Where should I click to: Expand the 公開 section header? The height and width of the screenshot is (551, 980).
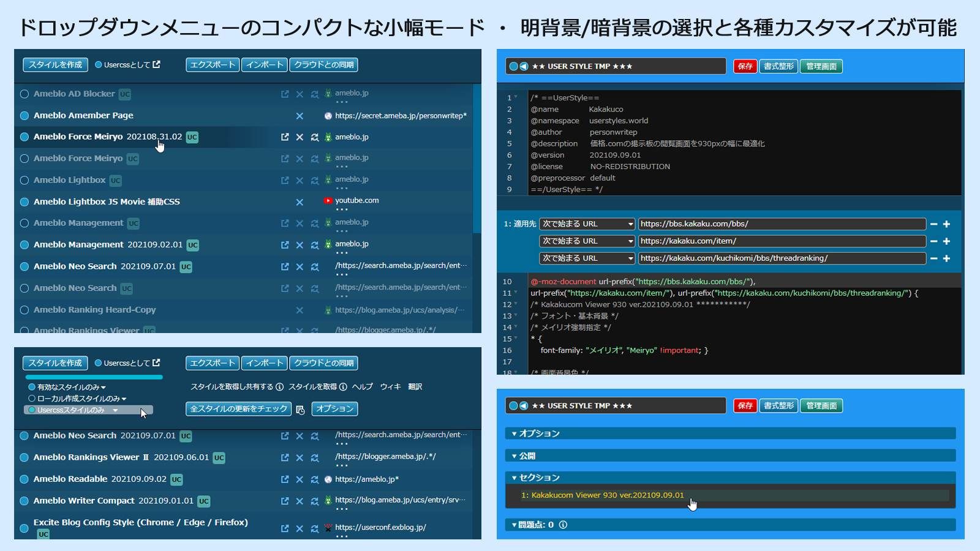coord(731,456)
